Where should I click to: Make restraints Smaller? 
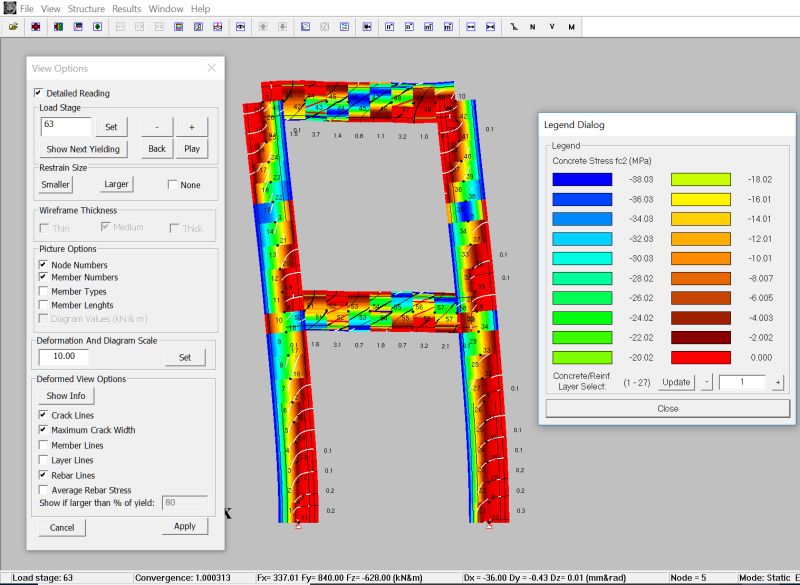(55, 184)
